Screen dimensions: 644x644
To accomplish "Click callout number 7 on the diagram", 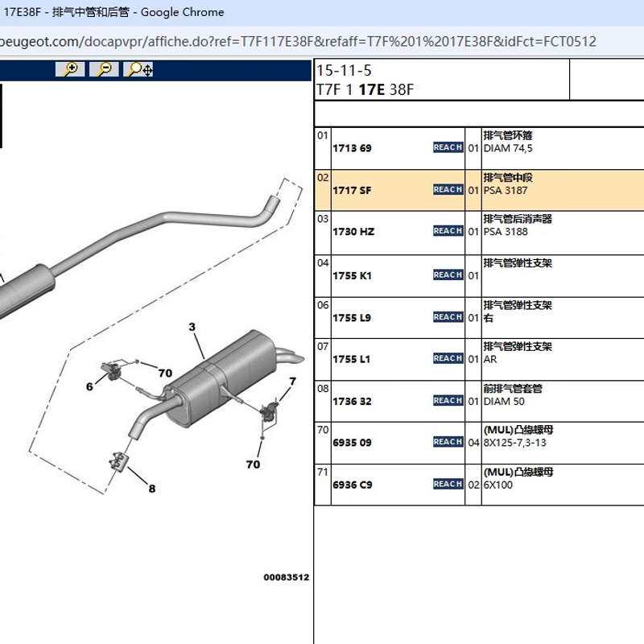I will click(x=292, y=382).
